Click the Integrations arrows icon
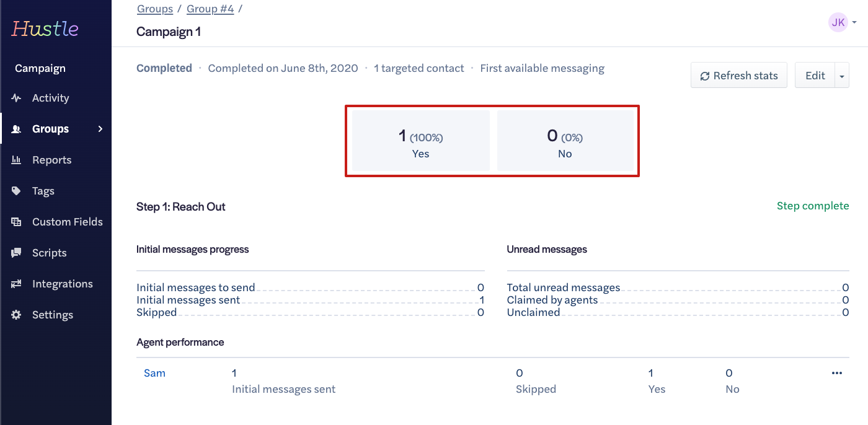Viewport: 868px width, 425px height. coord(17,284)
